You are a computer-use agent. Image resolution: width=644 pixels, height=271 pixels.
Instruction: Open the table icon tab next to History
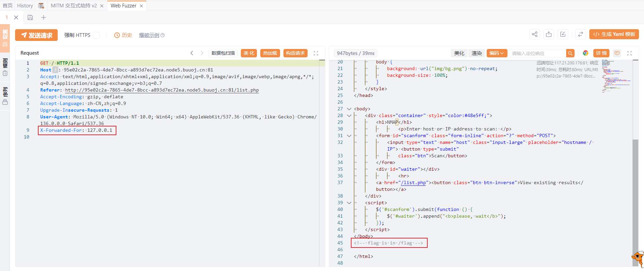[41, 5]
